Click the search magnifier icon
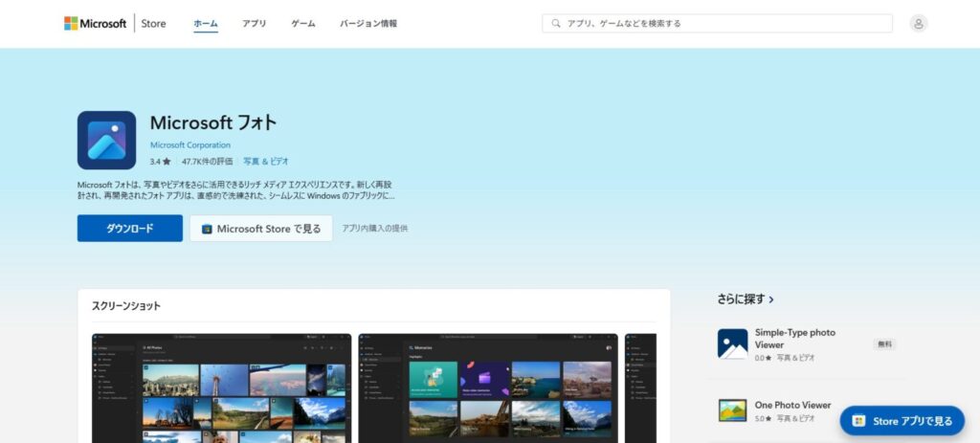Screen dimensions: 980x443 (556, 23)
